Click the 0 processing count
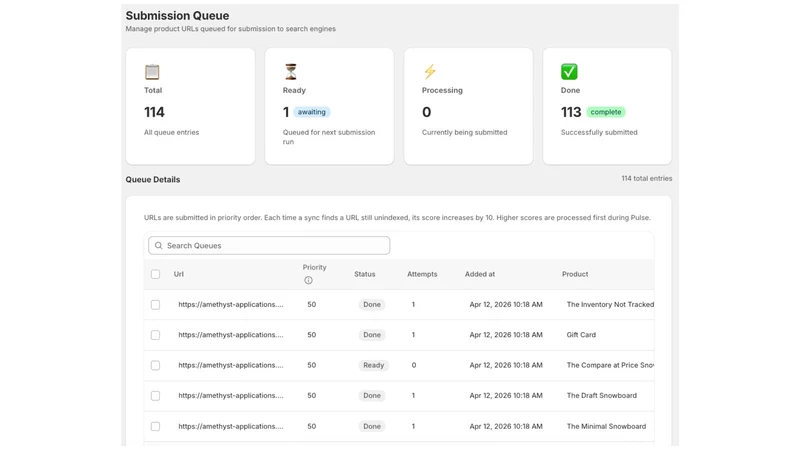 [427, 112]
